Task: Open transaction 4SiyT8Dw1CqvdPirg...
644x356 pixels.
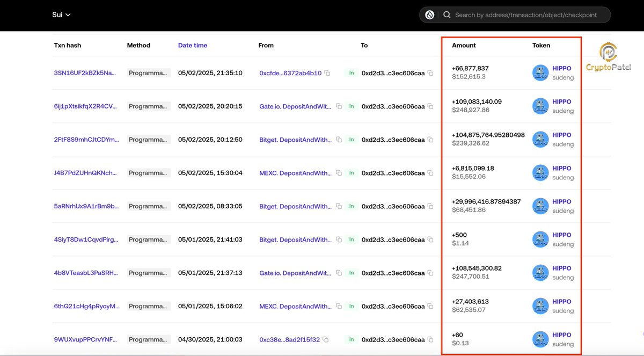Action: point(86,239)
